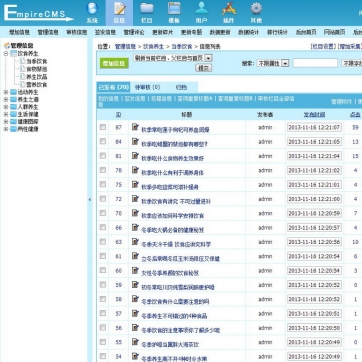Image resolution: width=362 pixels, height=362 pixels.
Task: Click the sidebar collapse arrow handle
Action: [x=90, y=200]
